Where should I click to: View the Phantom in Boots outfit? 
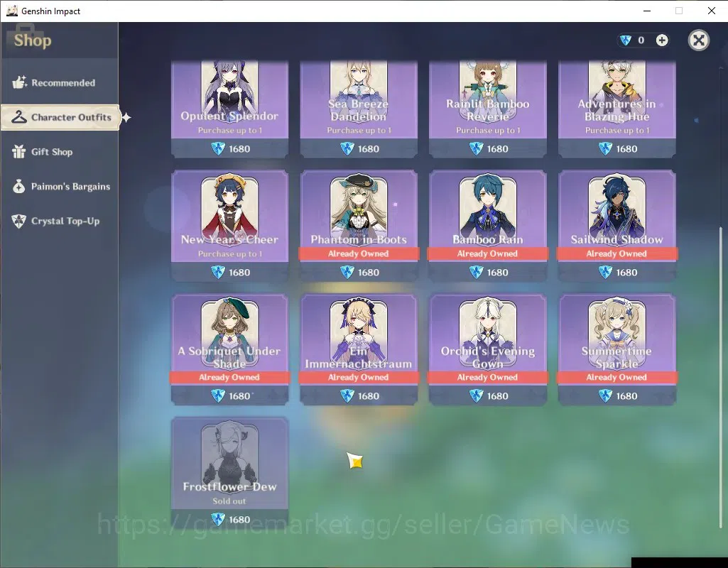pos(359,226)
